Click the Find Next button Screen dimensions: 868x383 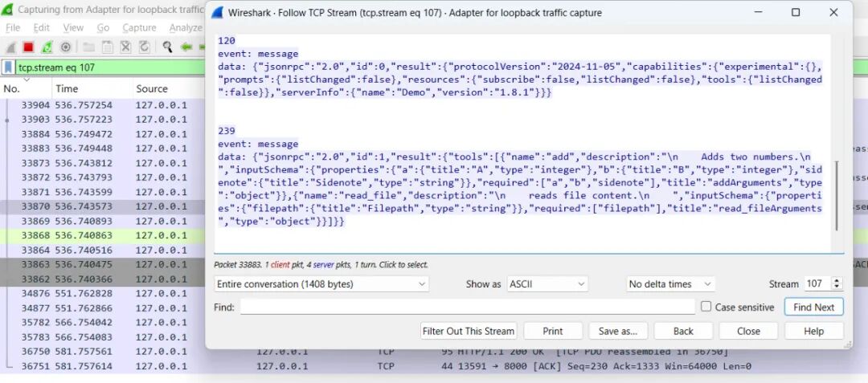click(x=813, y=308)
